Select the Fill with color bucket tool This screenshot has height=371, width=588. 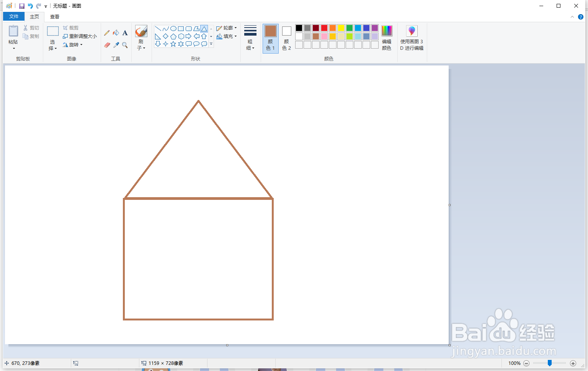click(116, 33)
